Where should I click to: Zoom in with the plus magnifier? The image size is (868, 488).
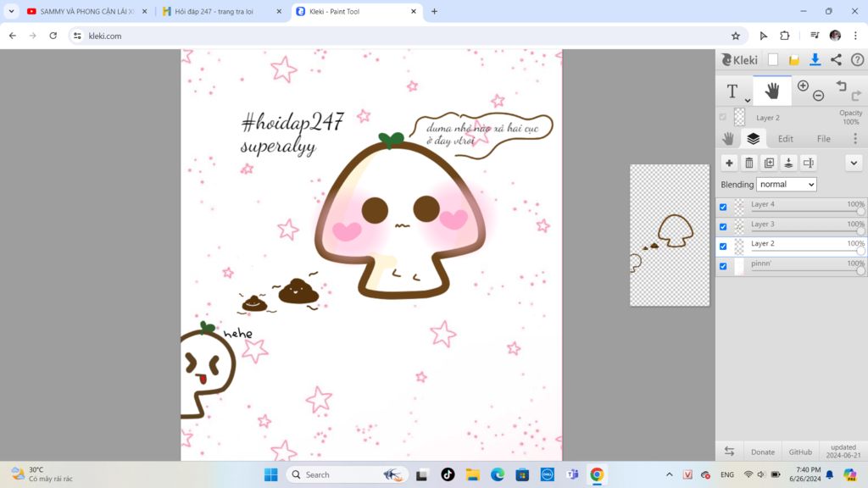(x=803, y=86)
